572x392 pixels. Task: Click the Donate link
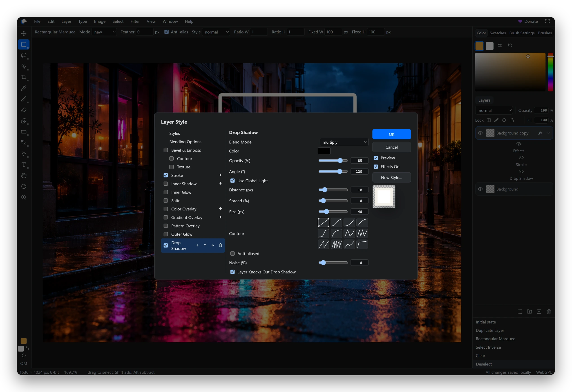[528, 21]
